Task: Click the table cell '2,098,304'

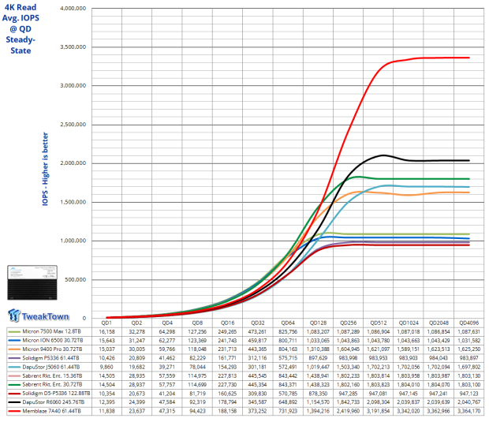Action: pyautogui.click(x=379, y=402)
